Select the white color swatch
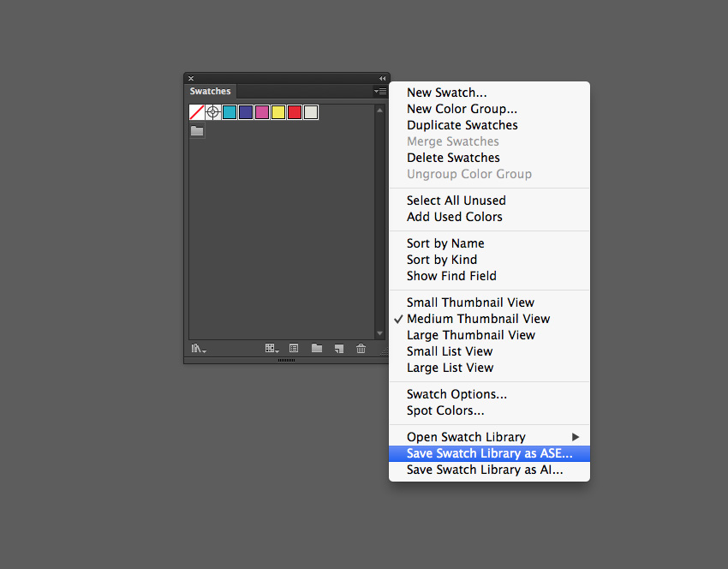The width and height of the screenshot is (728, 569). (x=311, y=112)
